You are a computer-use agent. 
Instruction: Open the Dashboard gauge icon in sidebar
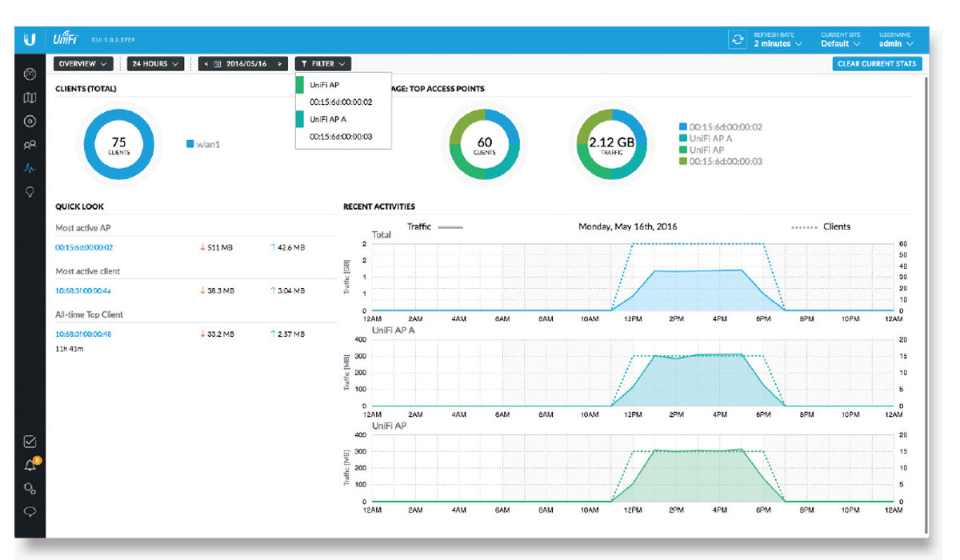(x=30, y=74)
